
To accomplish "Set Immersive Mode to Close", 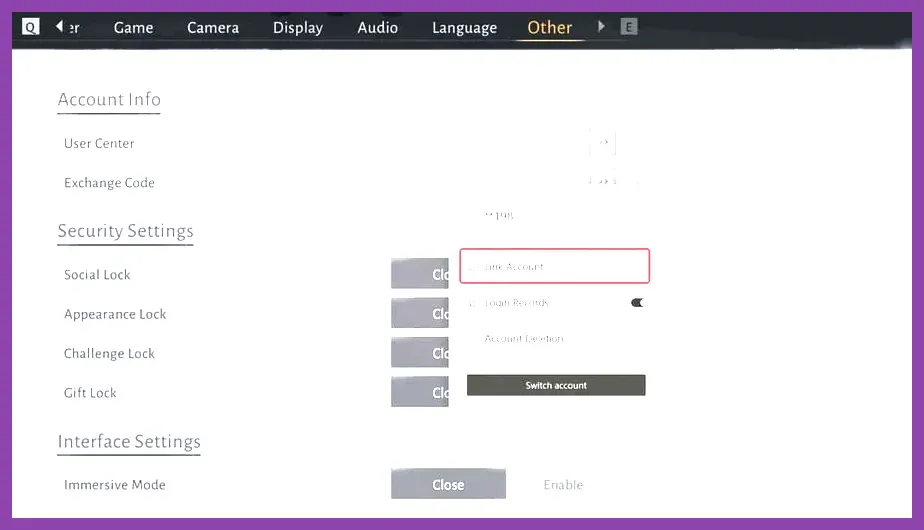I will (448, 484).
